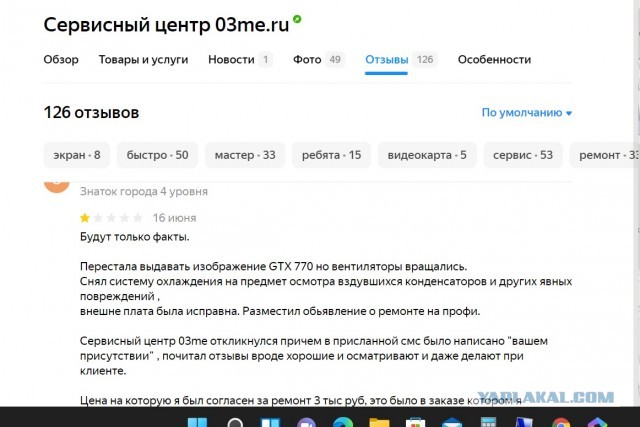Select the ребята · 15 keyword chip
The height and width of the screenshot is (427, 640).
[x=331, y=155]
